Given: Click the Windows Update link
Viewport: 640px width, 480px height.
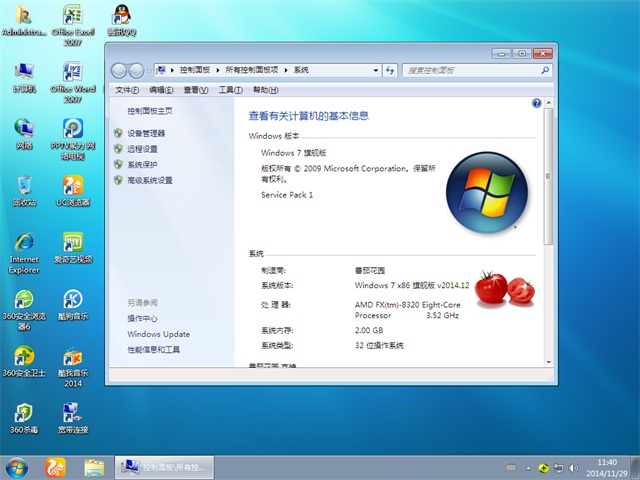Looking at the screenshot, I should tap(158, 334).
